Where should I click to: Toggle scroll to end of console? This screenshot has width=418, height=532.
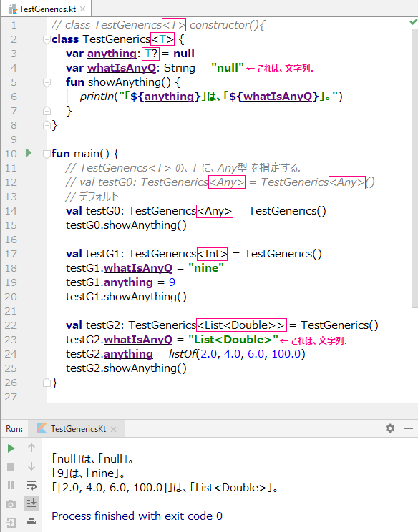pos(31,503)
